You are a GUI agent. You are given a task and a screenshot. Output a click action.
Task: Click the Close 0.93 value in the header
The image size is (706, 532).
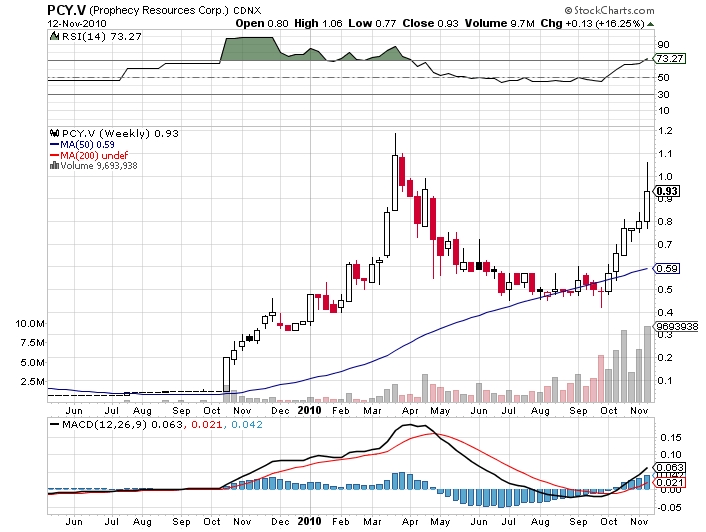pyautogui.click(x=430, y=23)
